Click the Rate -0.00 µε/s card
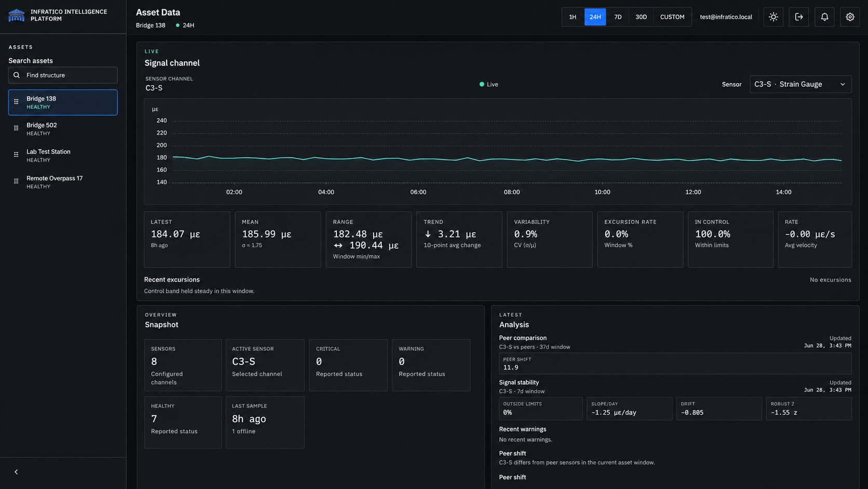 tap(815, 239)
